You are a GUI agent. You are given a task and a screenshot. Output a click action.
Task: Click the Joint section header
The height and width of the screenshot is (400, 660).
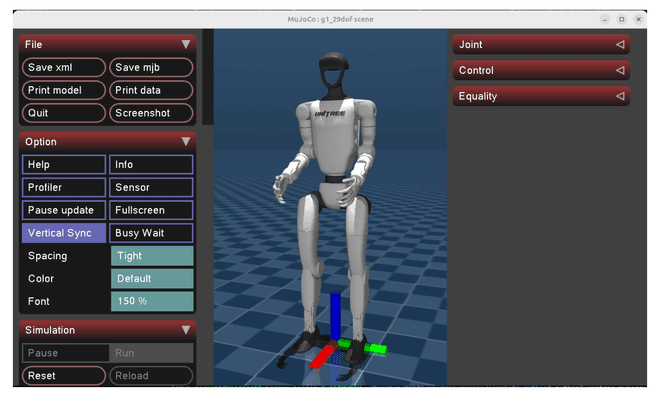(541, 44)
